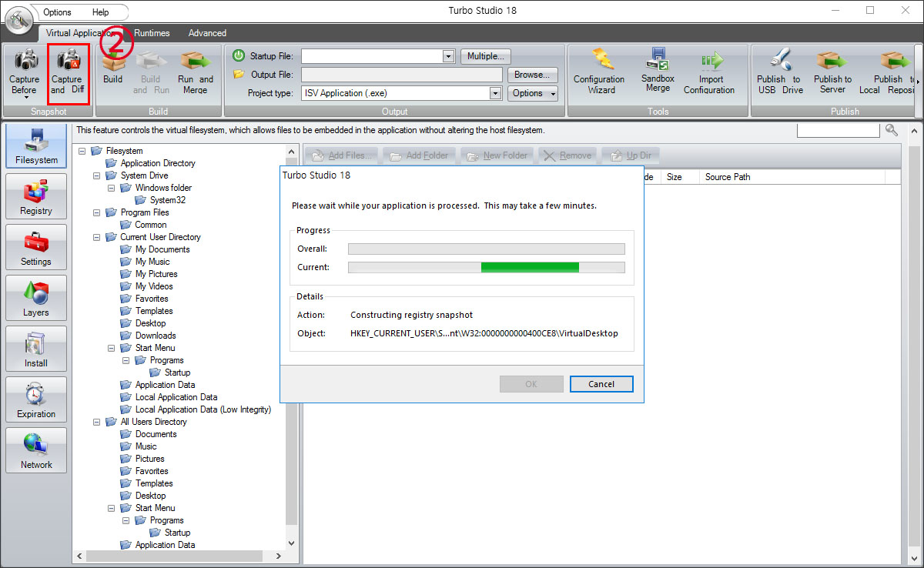Click the Remove toolbar button

click(567, 155)
